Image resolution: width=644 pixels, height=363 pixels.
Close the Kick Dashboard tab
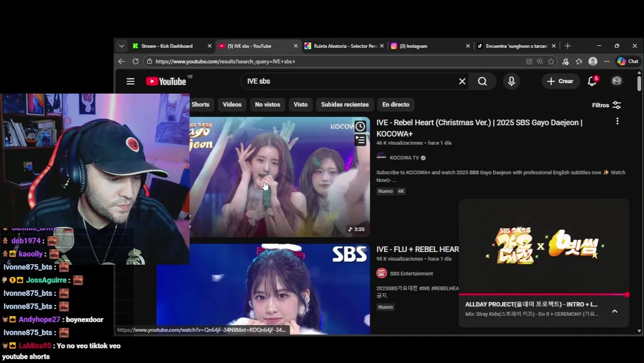[x=210, y=46]
